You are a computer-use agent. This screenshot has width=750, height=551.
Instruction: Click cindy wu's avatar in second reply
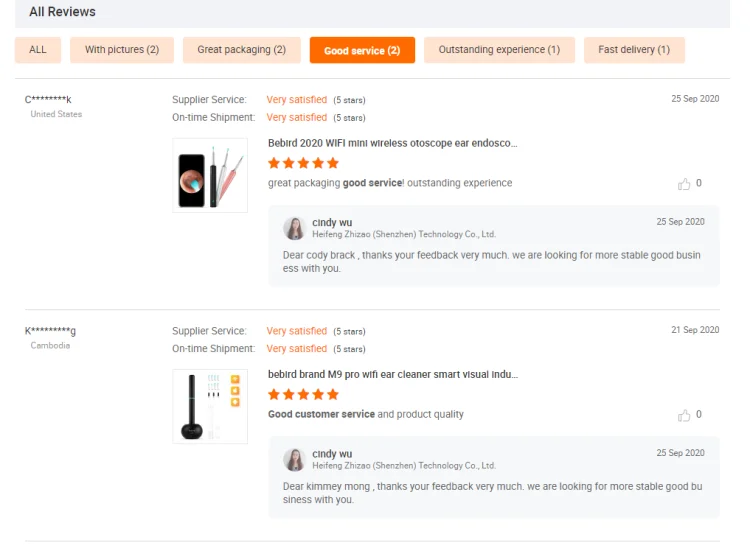click(x=294, y=459)
